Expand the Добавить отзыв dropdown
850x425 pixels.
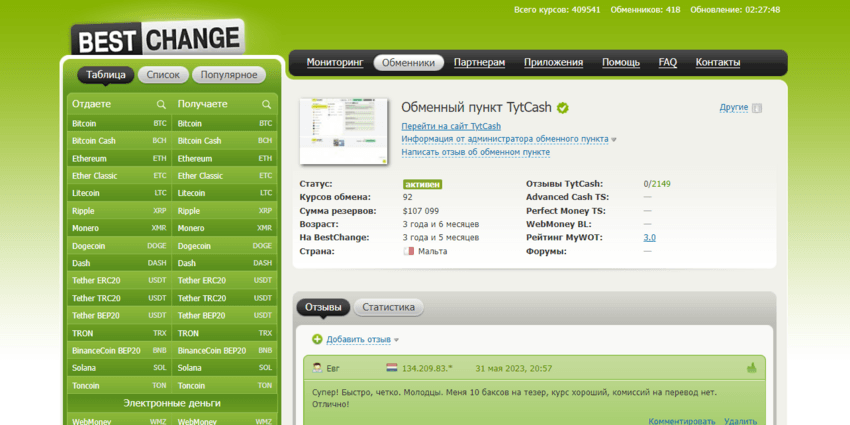362,340
